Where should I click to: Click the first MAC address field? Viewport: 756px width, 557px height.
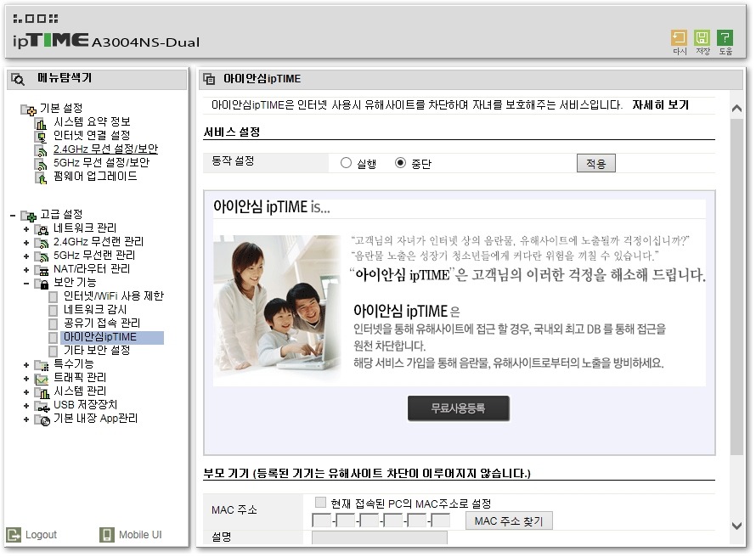click(x=321, y=520)
